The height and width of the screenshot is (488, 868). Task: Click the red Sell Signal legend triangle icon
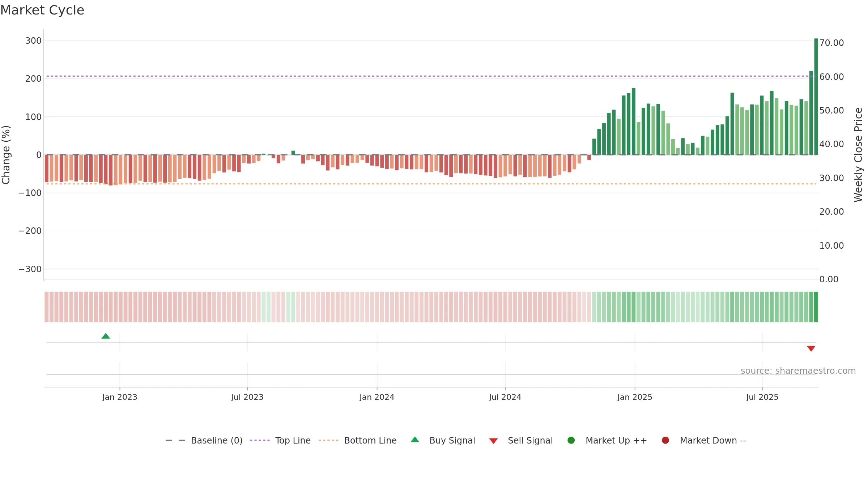493,441
